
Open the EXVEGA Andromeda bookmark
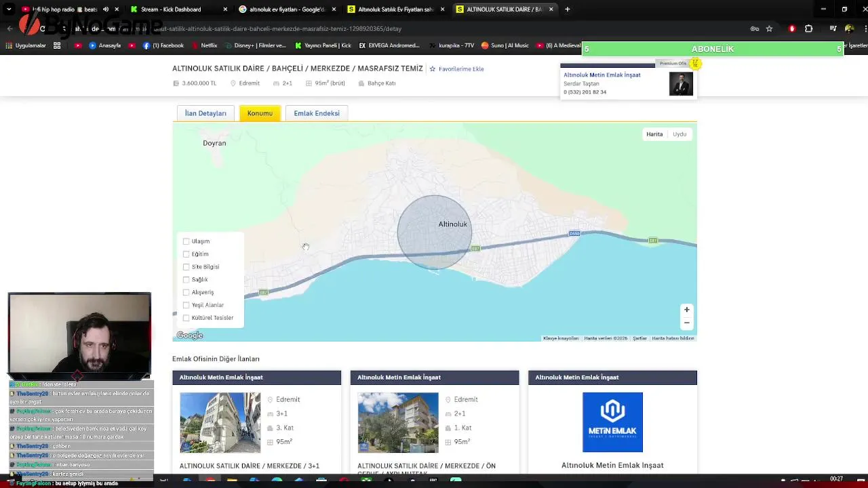[x=389, y=45]
